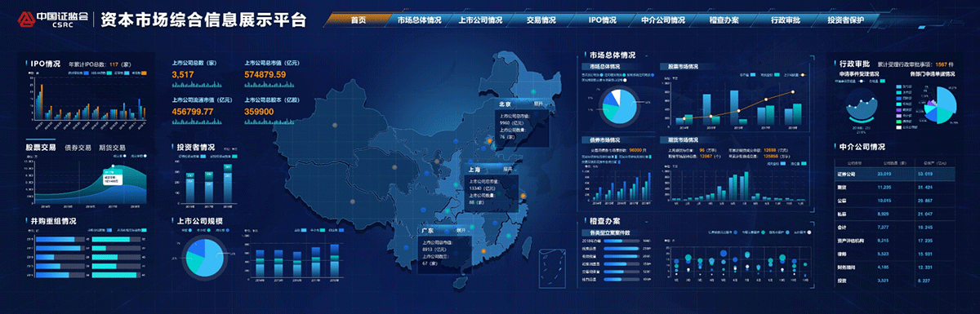
Task: Switch to the 交易情况 navigation tab
Action: tap(541, 19)
